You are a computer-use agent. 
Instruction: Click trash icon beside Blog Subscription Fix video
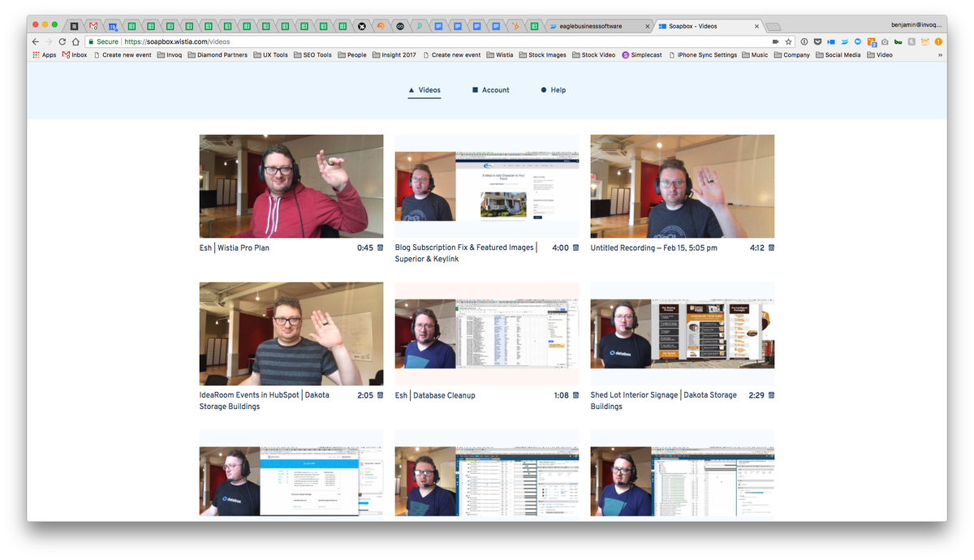pyautogui.click(x=575, y=248)
